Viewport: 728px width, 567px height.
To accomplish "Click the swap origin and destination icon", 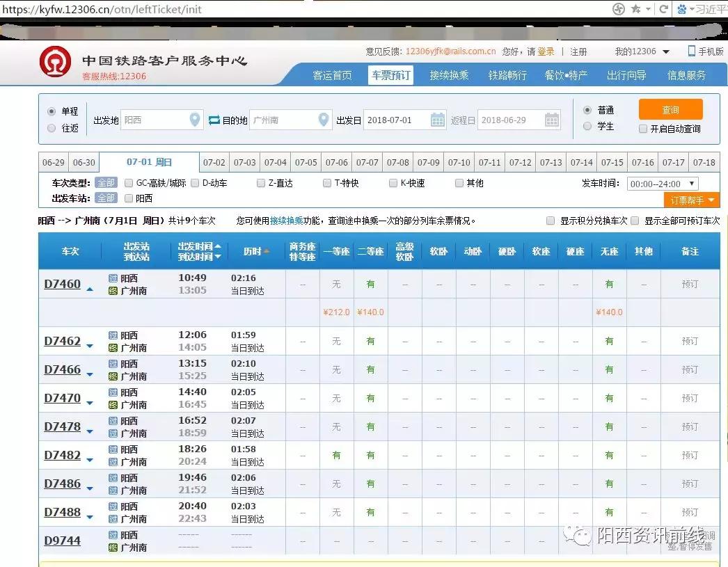I will click(x=214, y=120).
